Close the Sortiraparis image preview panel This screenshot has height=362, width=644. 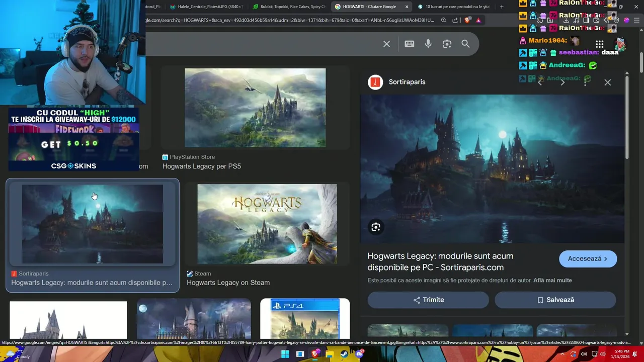(607, 82)
